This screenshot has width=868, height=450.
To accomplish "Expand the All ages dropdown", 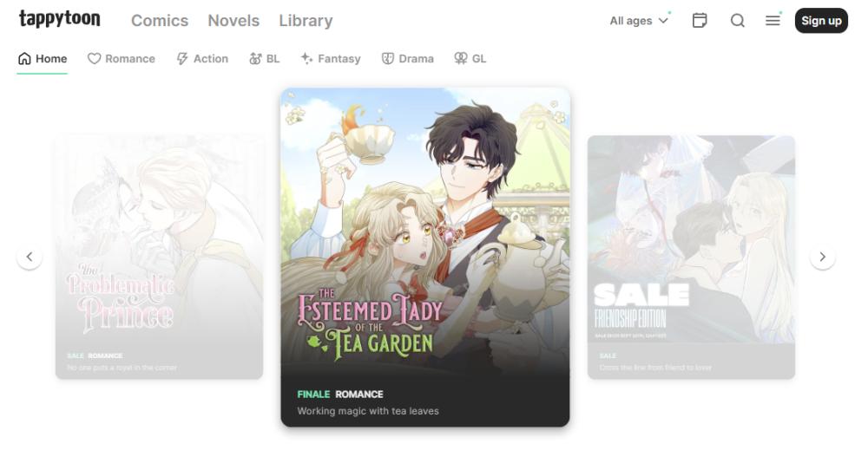I will point(640,21).
